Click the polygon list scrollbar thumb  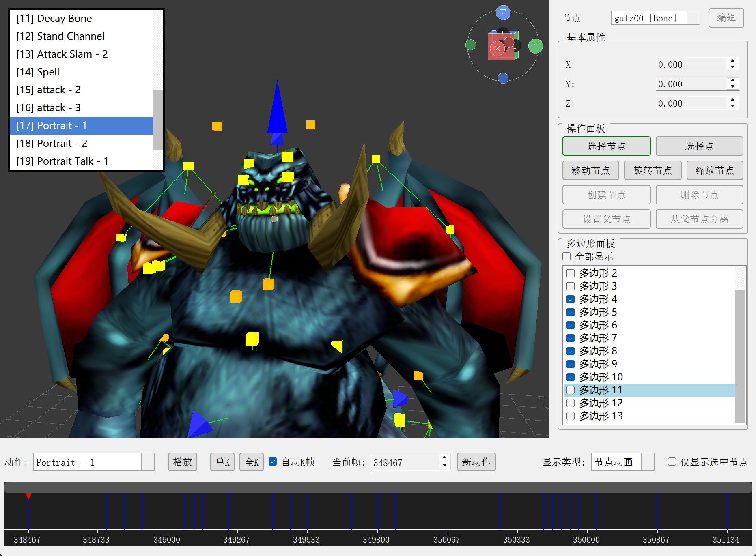pyautogui.click(x=740, y=356)
